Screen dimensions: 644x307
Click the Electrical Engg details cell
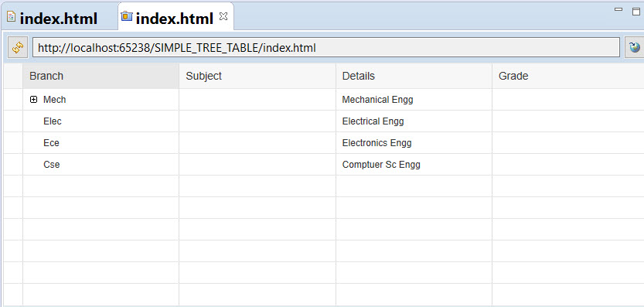tap(414, 121)
